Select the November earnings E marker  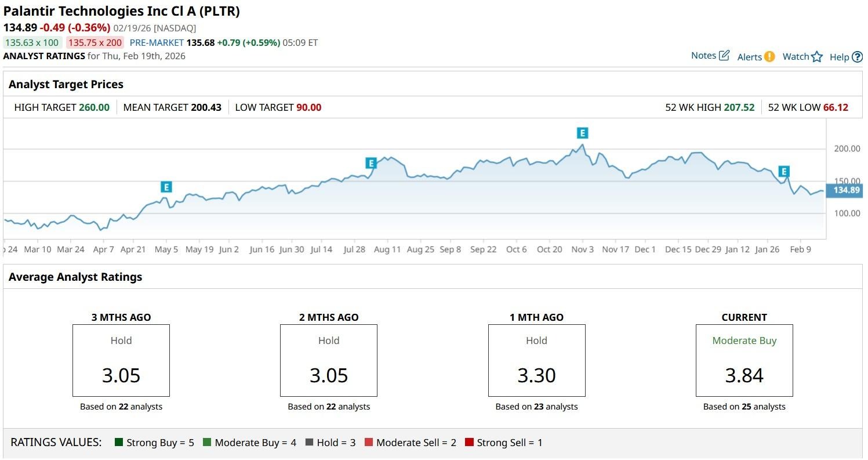(x=582, y=133)
